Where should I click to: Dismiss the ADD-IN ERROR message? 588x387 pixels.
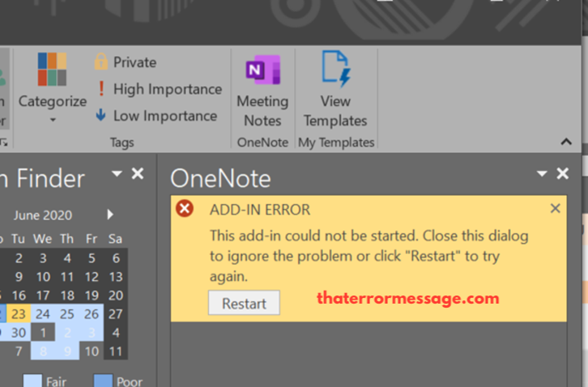(x=556, y=209)
